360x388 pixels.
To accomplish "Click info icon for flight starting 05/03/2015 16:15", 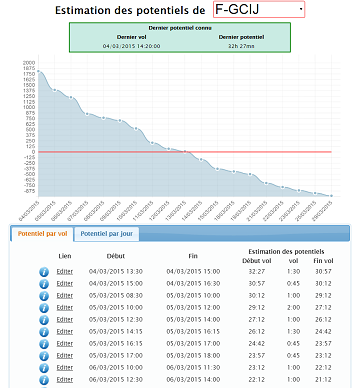I will [x=44, y=344].
